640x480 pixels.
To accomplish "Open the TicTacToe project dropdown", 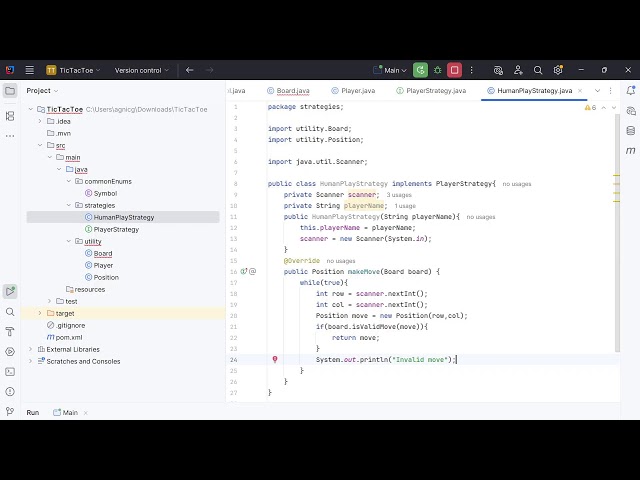I will coord(73,70).
